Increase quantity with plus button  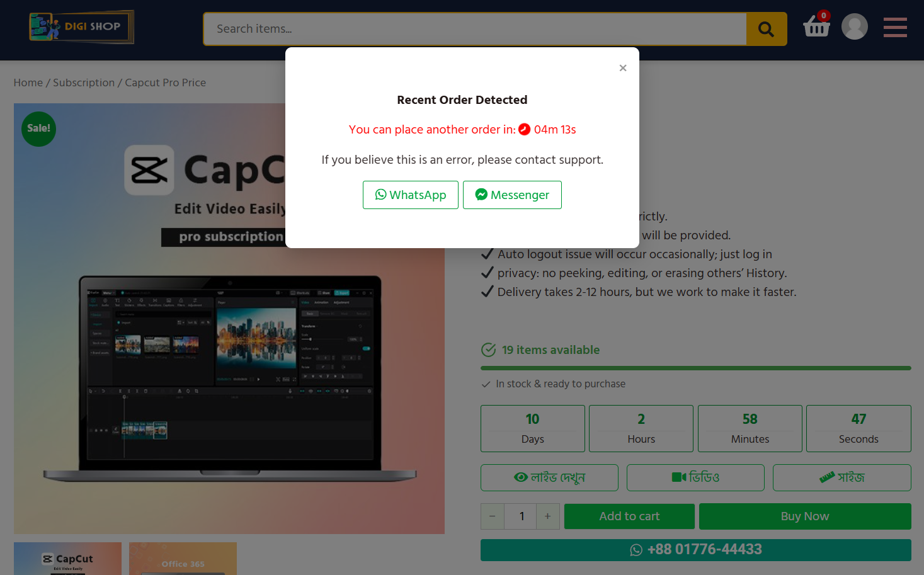point(547,516)
